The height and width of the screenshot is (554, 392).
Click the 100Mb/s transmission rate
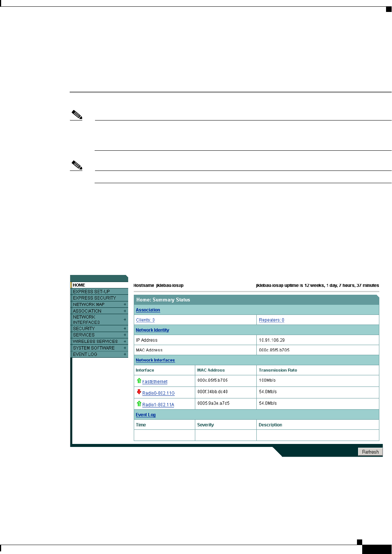pos(268,381)
